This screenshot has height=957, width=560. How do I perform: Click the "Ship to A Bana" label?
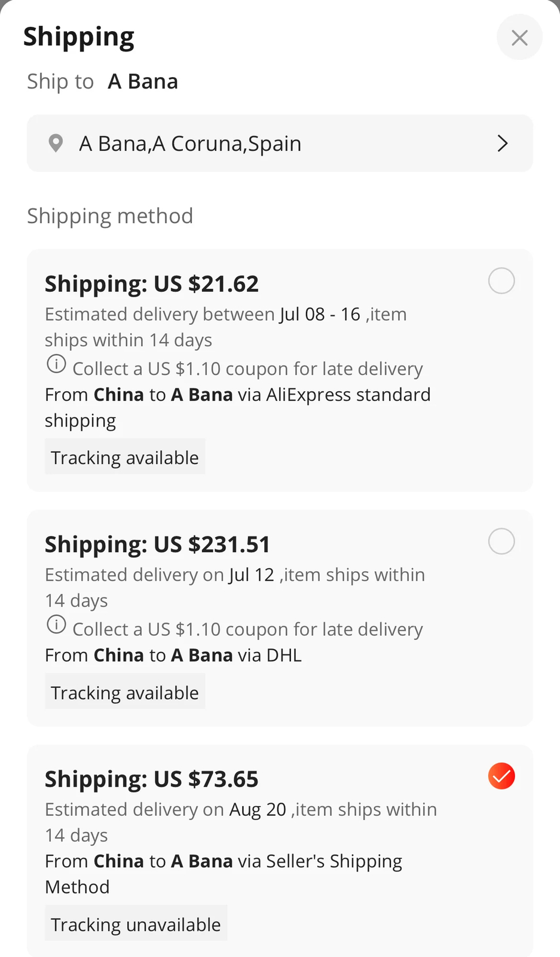coord(102,81)
